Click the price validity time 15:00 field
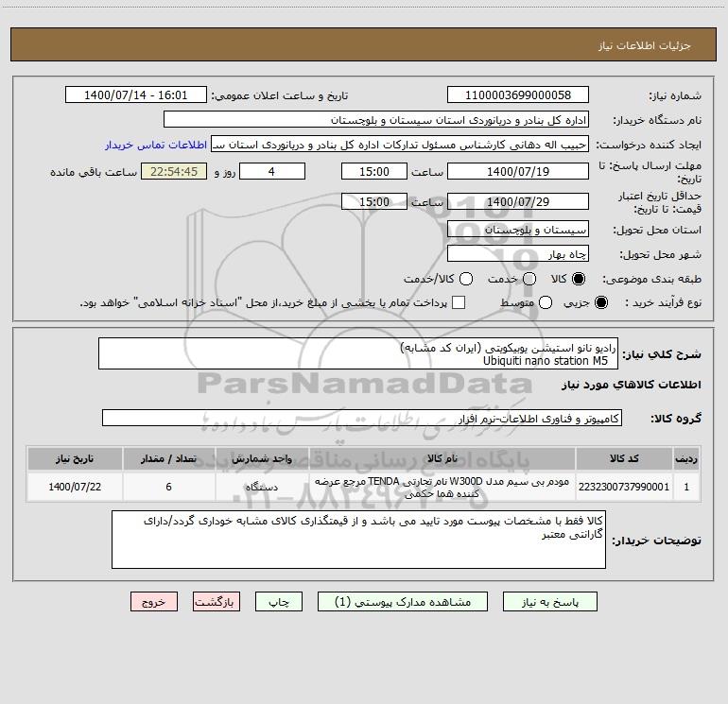728x704 pixels. [374, 201]
